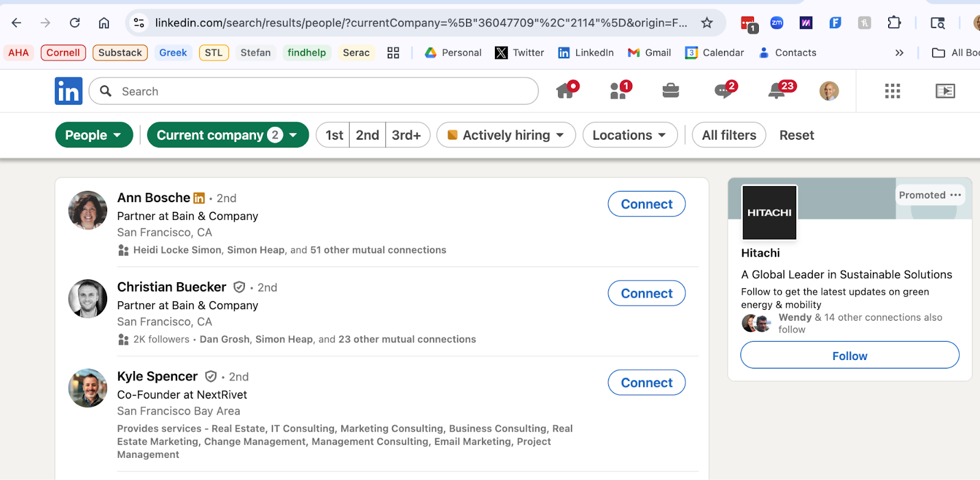This screenshot has width=980, height=480.
Task: Open the Contacts bookmark
Action: pyautogui.click(x=788, y=53)
